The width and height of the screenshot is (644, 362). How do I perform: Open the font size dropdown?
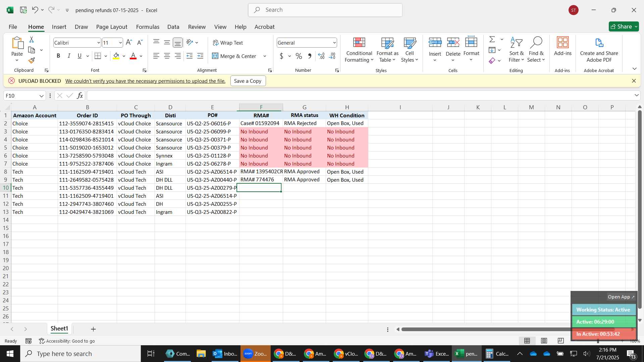point(120,43)
